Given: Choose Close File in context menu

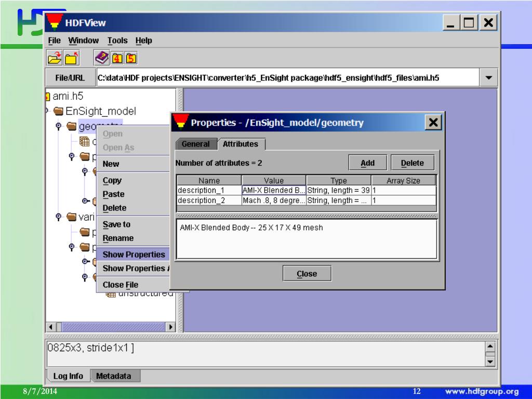Looking at the screenshot, I should point(133,285).
